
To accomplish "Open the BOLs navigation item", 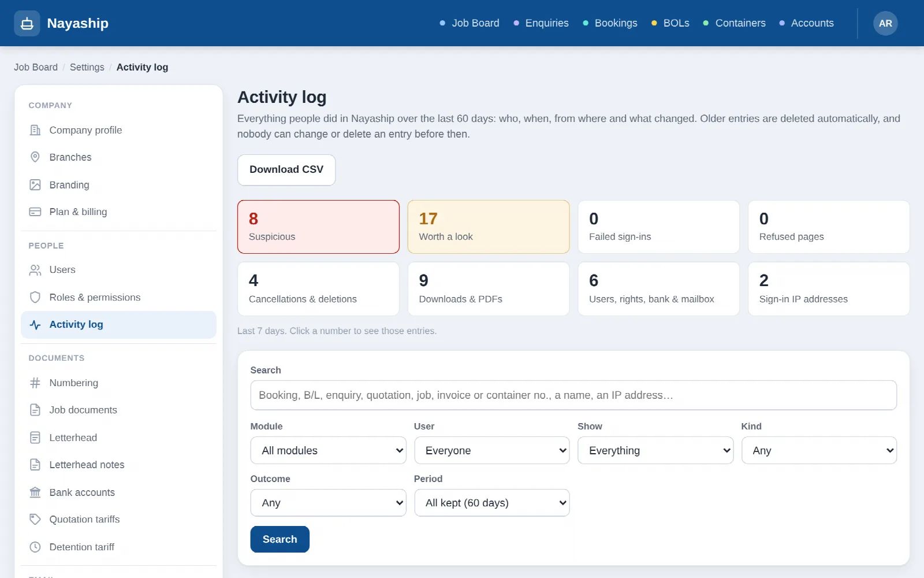I will [670, 23].
